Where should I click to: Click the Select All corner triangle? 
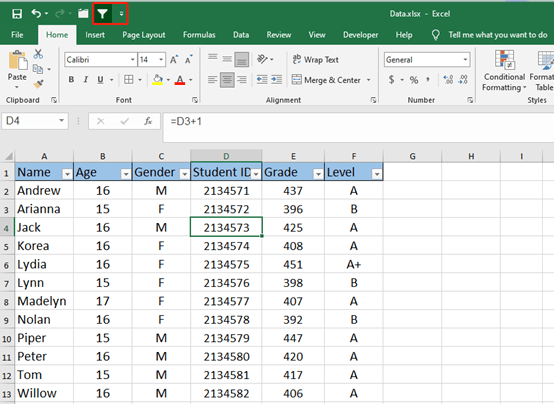[8, 156]
